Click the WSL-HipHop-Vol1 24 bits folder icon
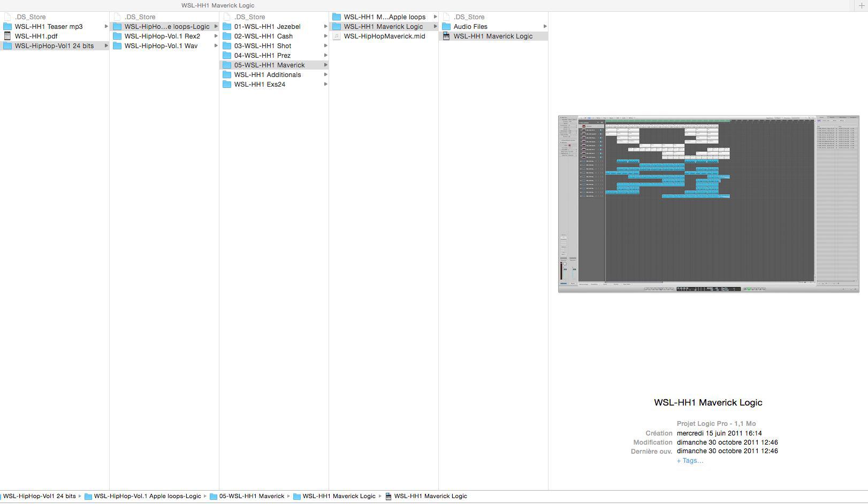The width and height of the screenshot is (868, 504). 7,45
